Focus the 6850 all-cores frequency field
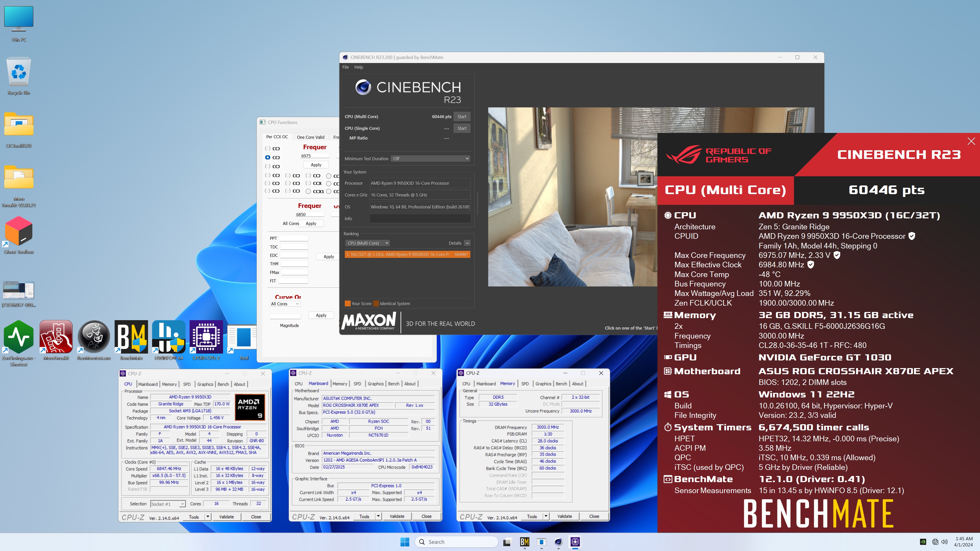 tap(310, 214)
